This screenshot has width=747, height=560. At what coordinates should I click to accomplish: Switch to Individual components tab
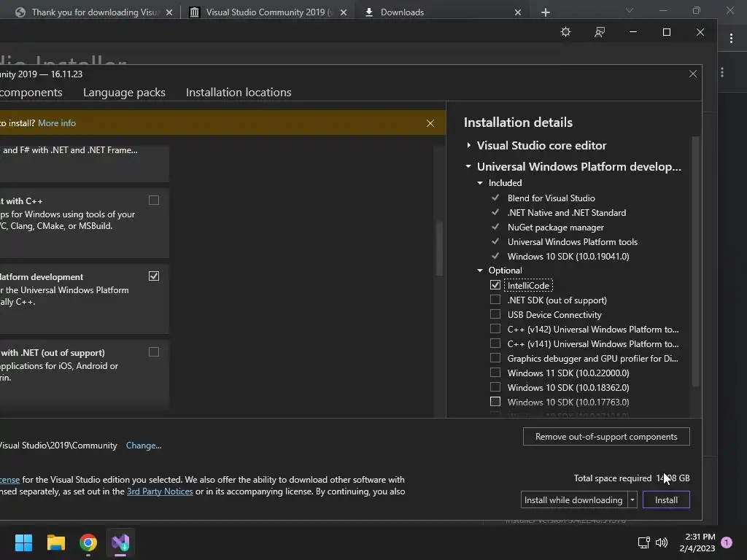[x=31, y=93]
